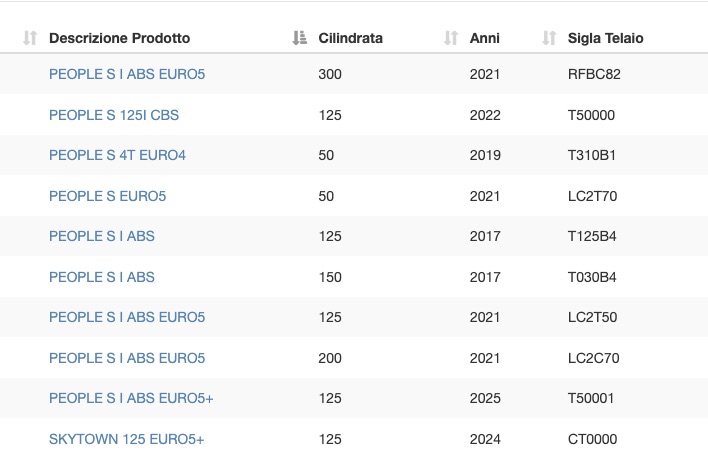This screenshot has width=708, height=465.
Task: Select the telaio code T50001
Action: (x=591, y=398)
